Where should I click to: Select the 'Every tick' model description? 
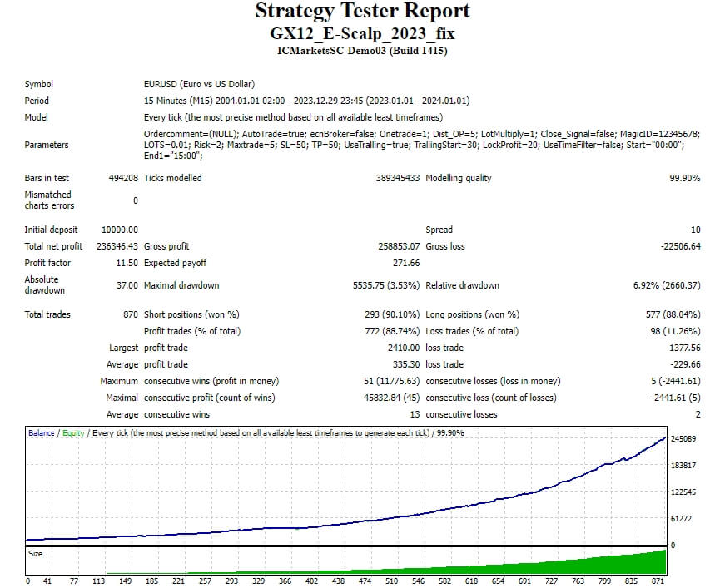[x=293, y=117]
